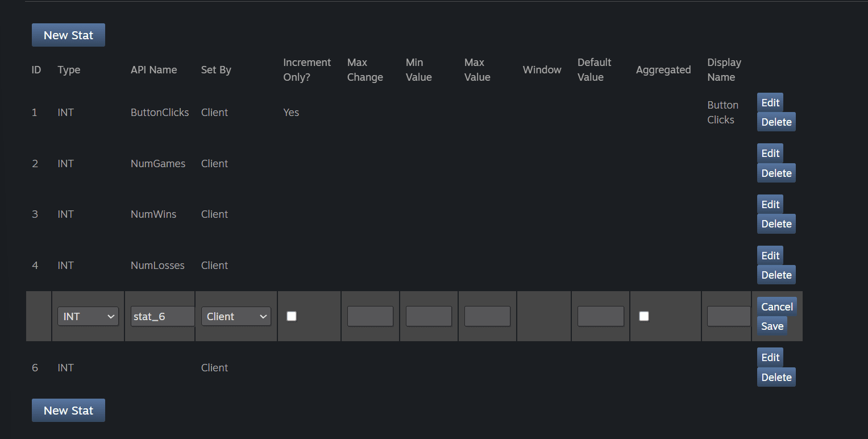Edit the NumGames stat
Screen dimensions: 868x439
pos(770,153)
